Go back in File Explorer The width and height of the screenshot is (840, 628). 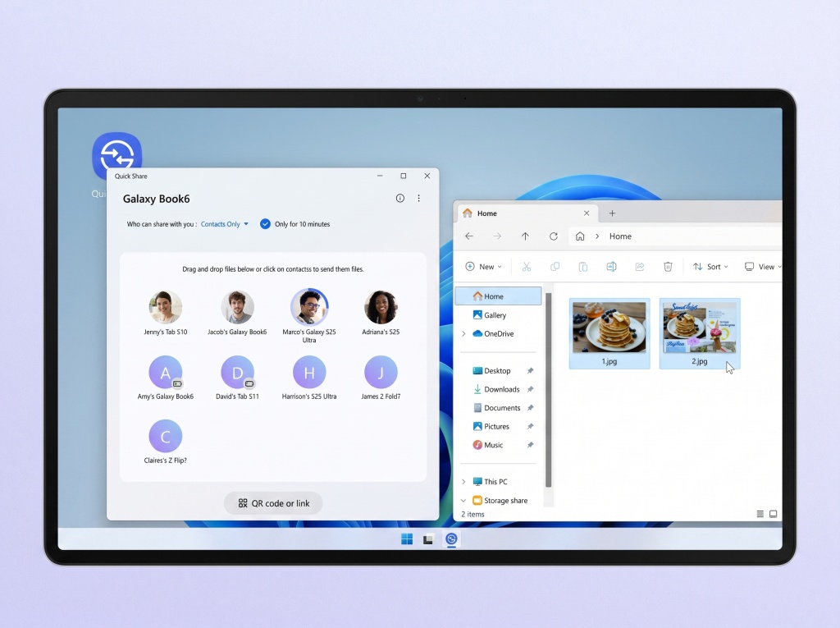pyautogui.click(x=469, y=236)
